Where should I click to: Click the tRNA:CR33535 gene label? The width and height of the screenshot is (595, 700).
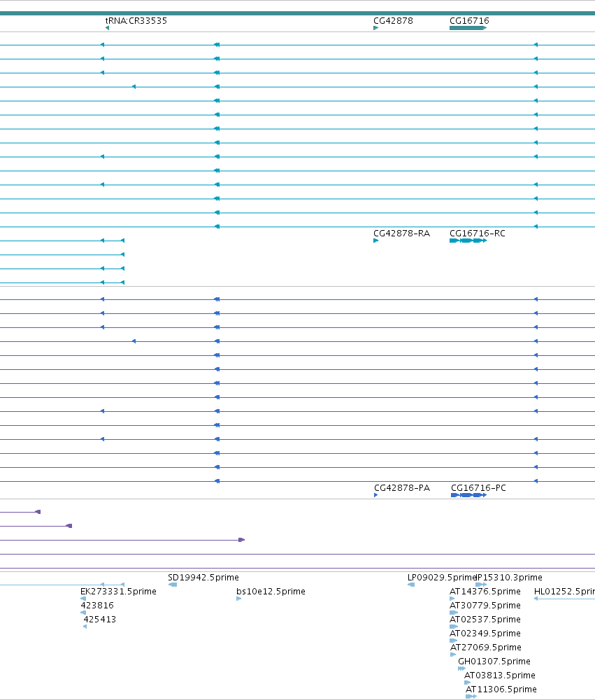(136, 20)
